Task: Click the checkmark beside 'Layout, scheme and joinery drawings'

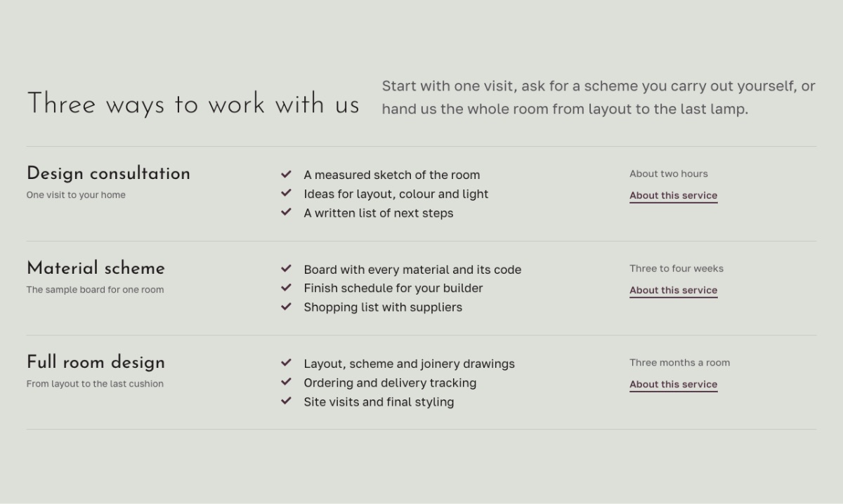Action: pos(286,363)
